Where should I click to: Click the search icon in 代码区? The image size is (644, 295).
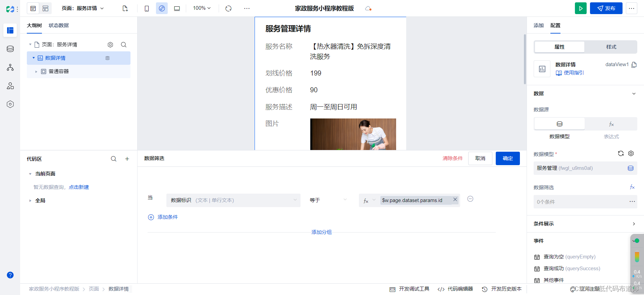[x=114, y=159]
